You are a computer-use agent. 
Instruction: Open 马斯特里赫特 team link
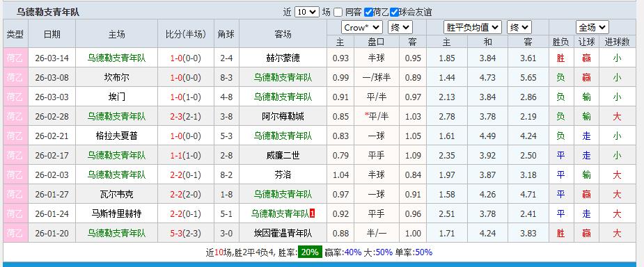tap(117, 213)
